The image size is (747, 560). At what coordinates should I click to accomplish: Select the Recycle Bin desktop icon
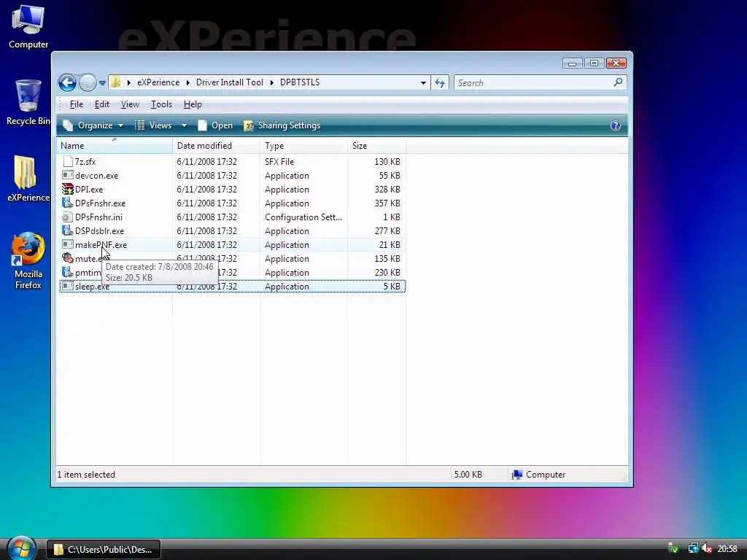pos(28,102)
